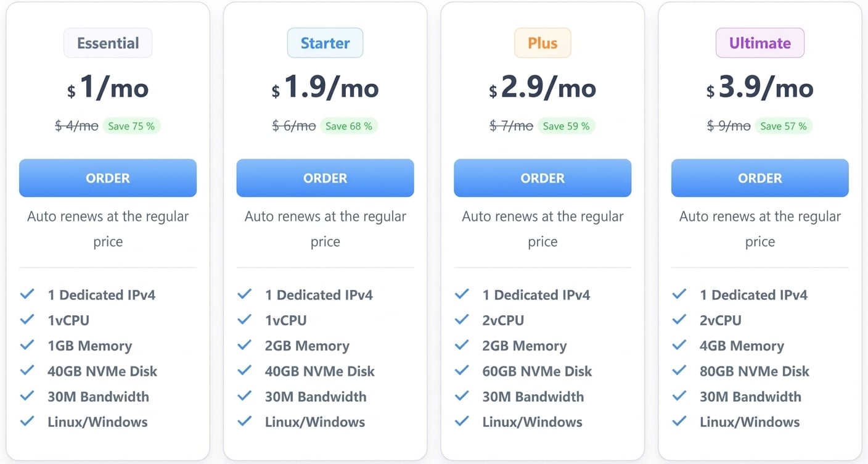Click ORDER on the Ultimate plan
Viewport: 868px width, 464px height.
tap(759, 178)
